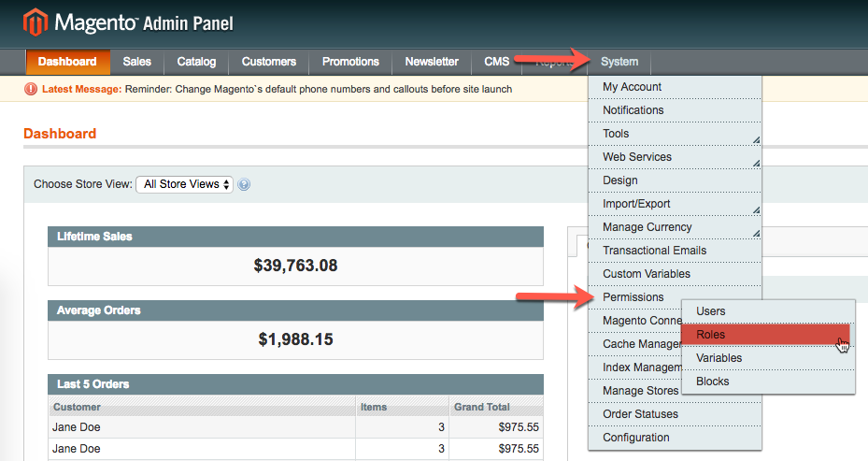The image size is (868, 461).
Task: Click the Magento logo icon
Action: click(36, 22)
